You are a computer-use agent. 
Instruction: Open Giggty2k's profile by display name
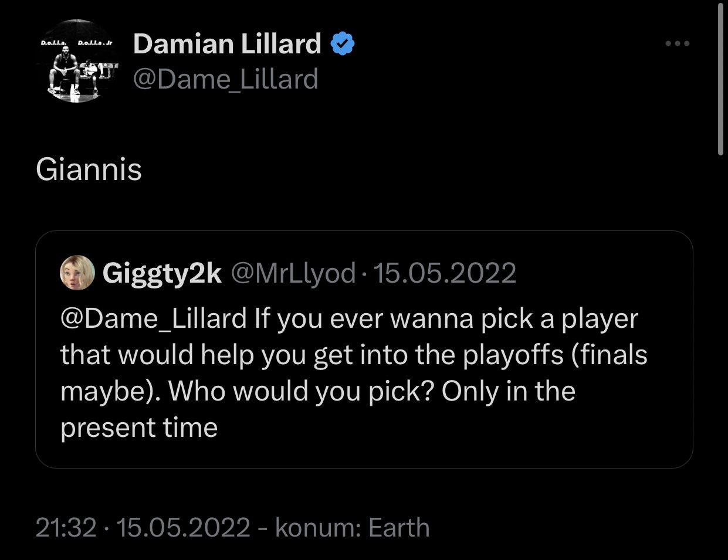pyautogui.click(x=162, y=273)
